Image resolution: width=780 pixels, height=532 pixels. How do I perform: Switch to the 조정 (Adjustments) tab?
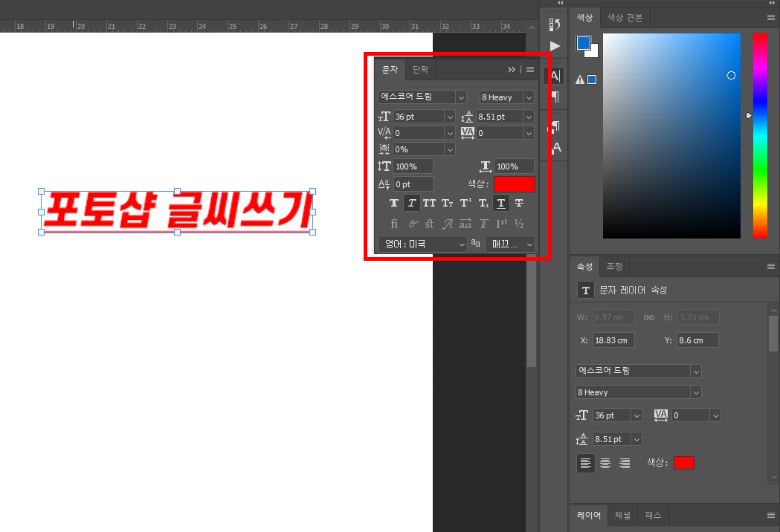[x=614, y=267]
